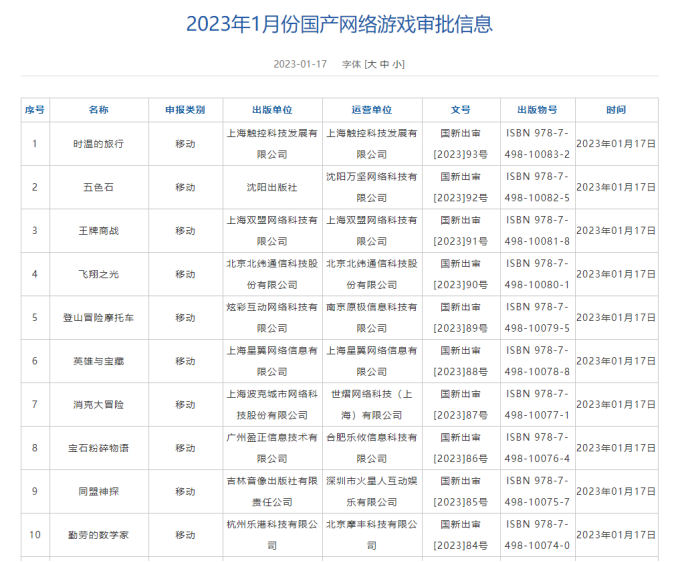This screenshot has width=681, height=562.
Task: Click publisher 北京北纬通信科技股份有限公司 in 出版单位 column
Action: pos(272,274)
